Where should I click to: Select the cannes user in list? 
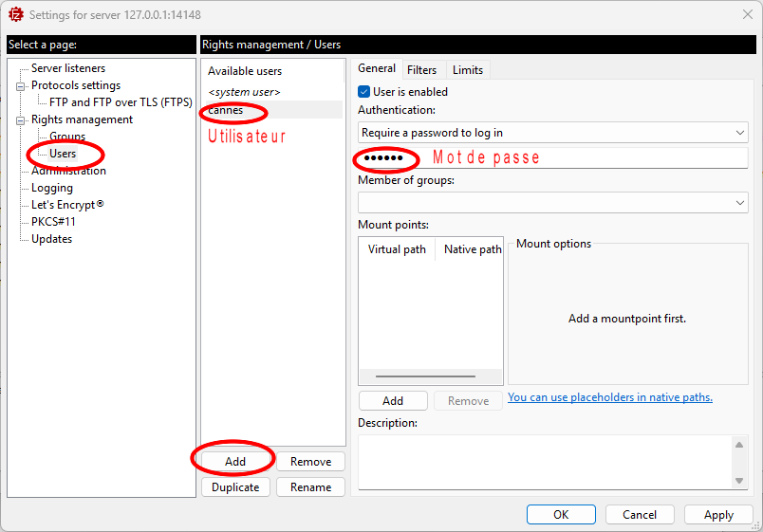[226, 110]
